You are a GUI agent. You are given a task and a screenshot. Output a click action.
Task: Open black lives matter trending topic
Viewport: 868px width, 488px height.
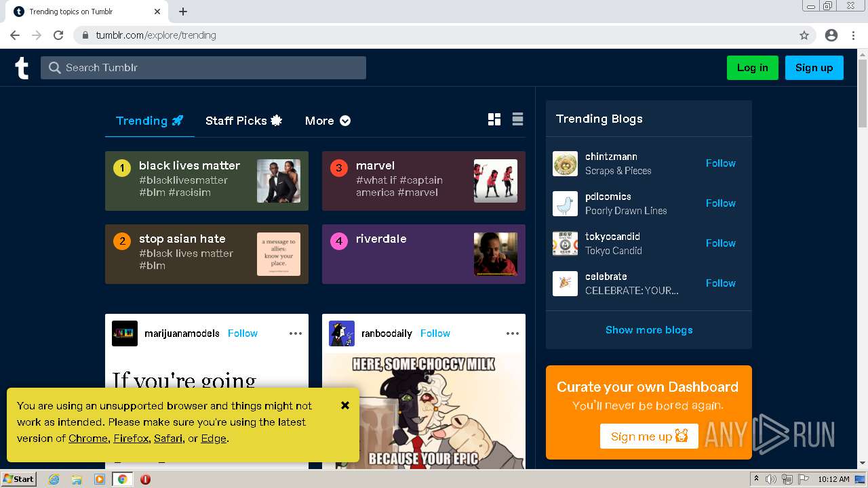pos(207,181)
